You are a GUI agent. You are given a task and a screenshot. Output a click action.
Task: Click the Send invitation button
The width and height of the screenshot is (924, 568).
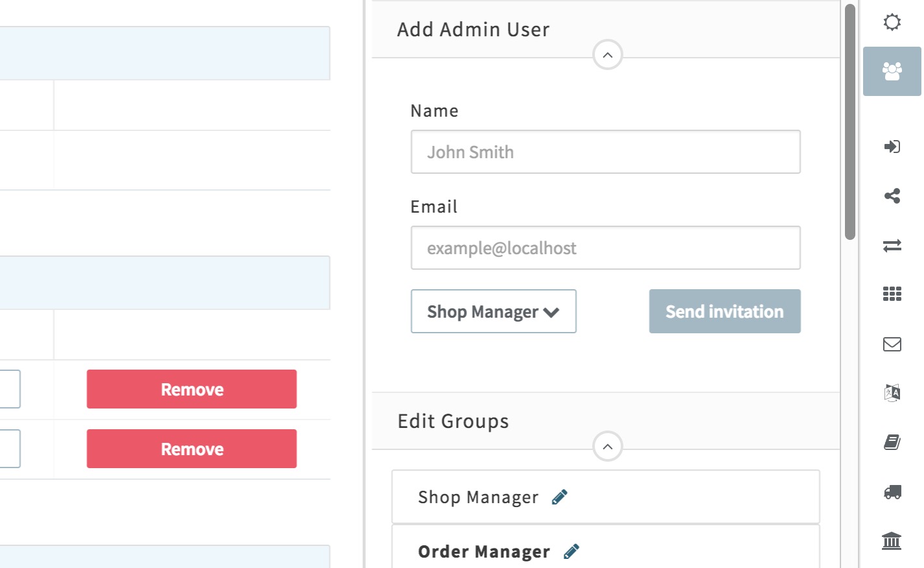coord(724,312)
